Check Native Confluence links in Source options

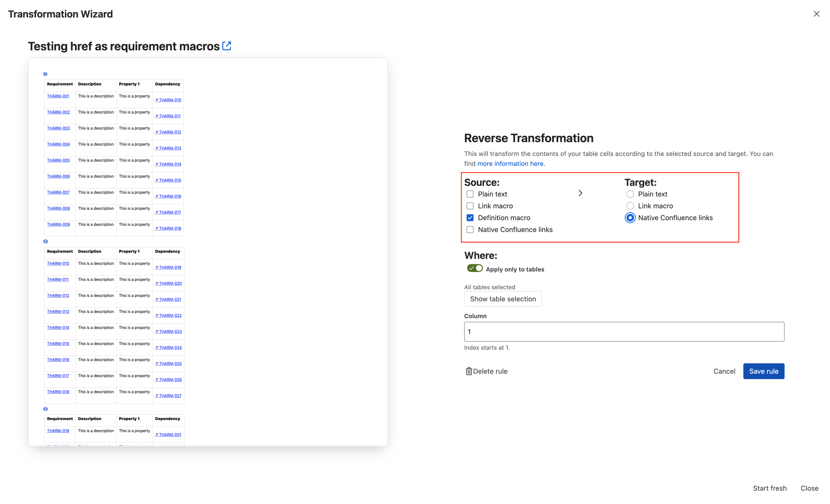[x=470, y=229]
